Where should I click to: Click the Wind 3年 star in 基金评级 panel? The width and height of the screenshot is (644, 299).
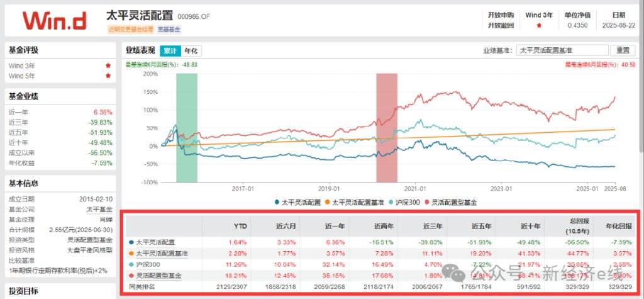(108, 65)
